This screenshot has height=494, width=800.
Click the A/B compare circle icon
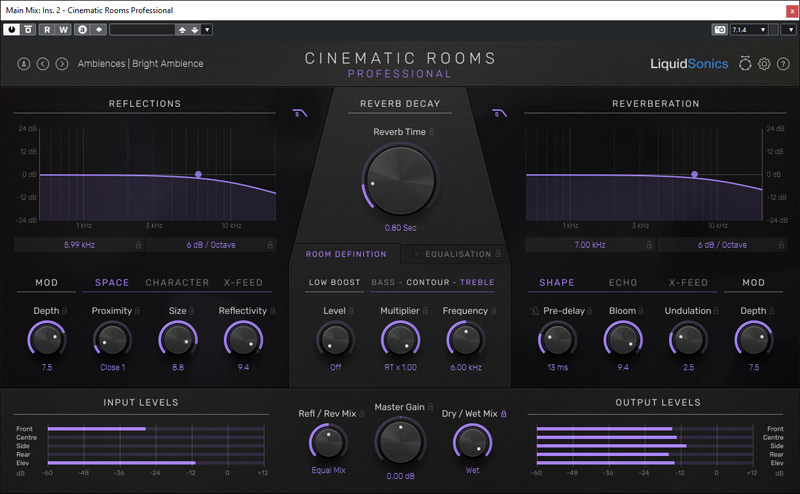tap(24, 64)
